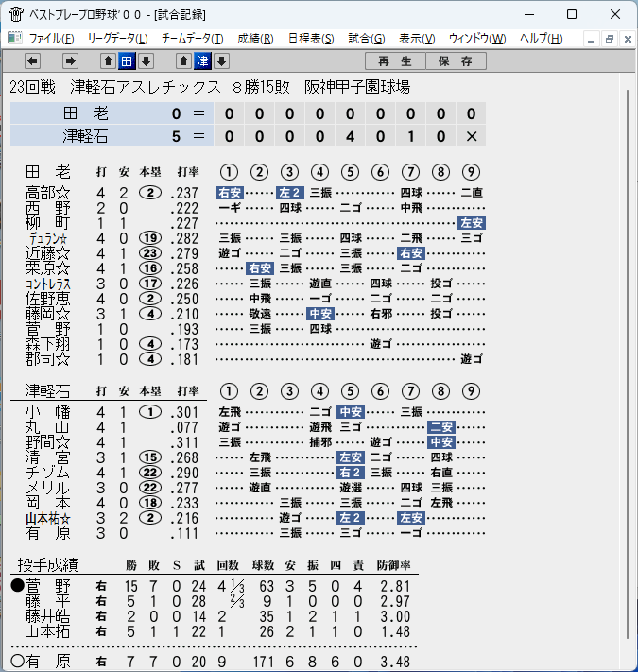Select the blue 田 team icon
638x672 pixels.
pos(127,61)
